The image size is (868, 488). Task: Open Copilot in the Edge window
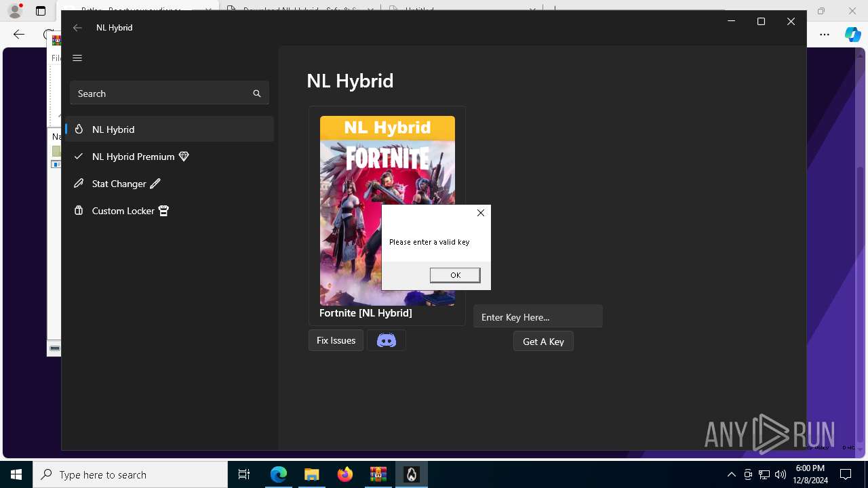point(852,35)
